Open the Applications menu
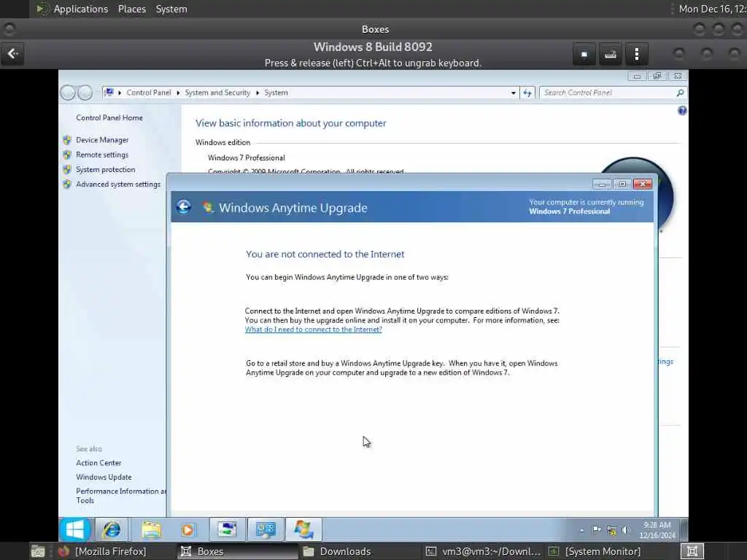This screenshot has width=747, height=560. (x=80, y=9)
